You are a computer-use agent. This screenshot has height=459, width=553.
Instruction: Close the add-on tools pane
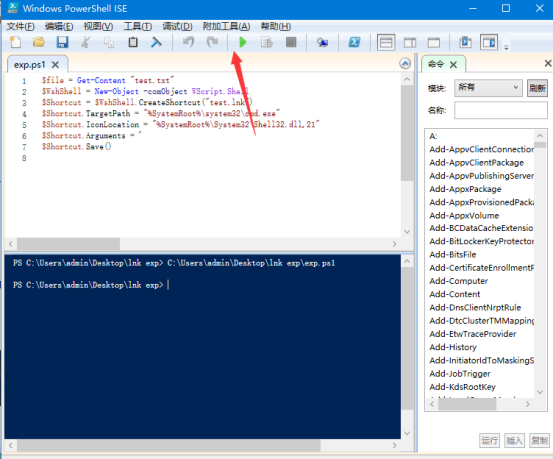point(548,63)
